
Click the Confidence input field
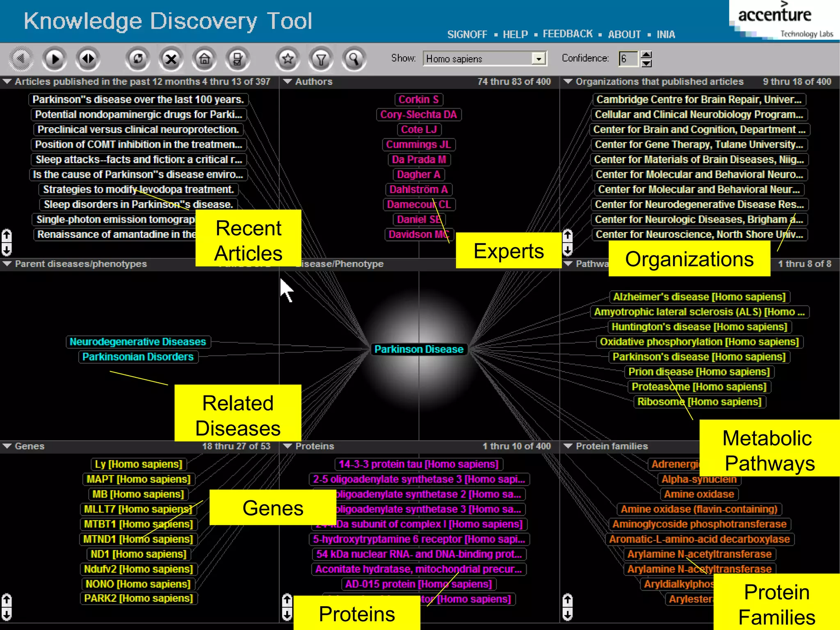(629, 59)
